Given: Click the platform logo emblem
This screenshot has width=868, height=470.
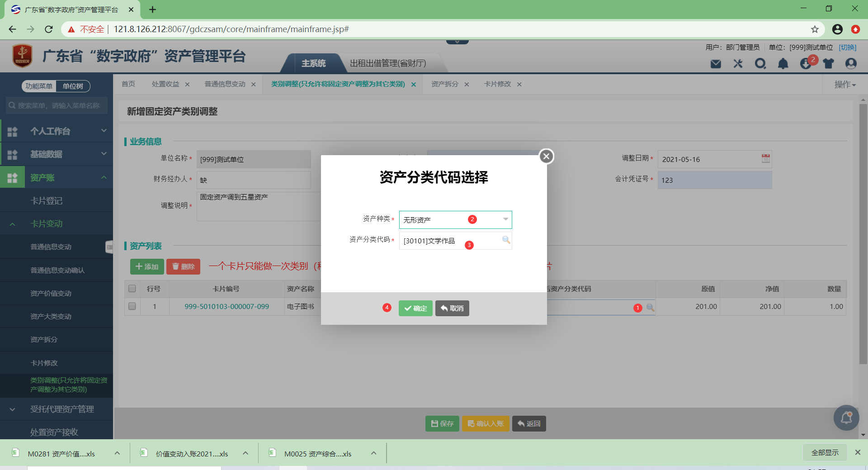Looking at the screenshot, I should (22, 56).
